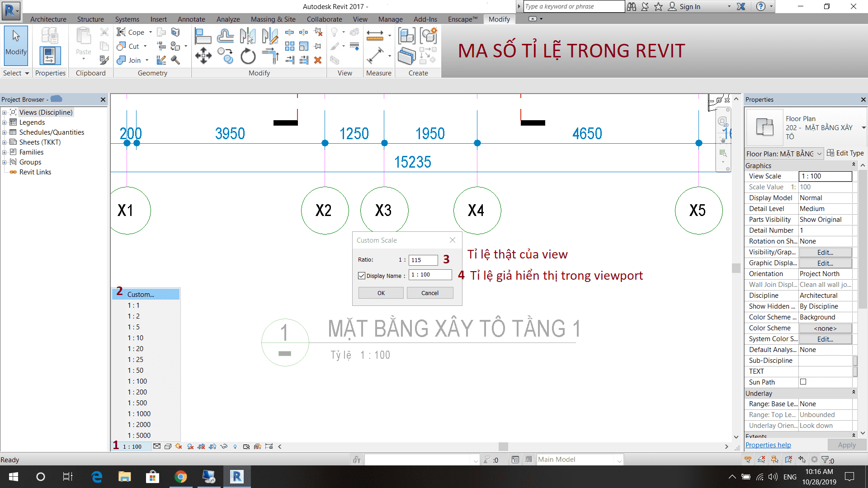Open the Floor Plan type dropdown

pyautogui.click(x=863, y=128)
